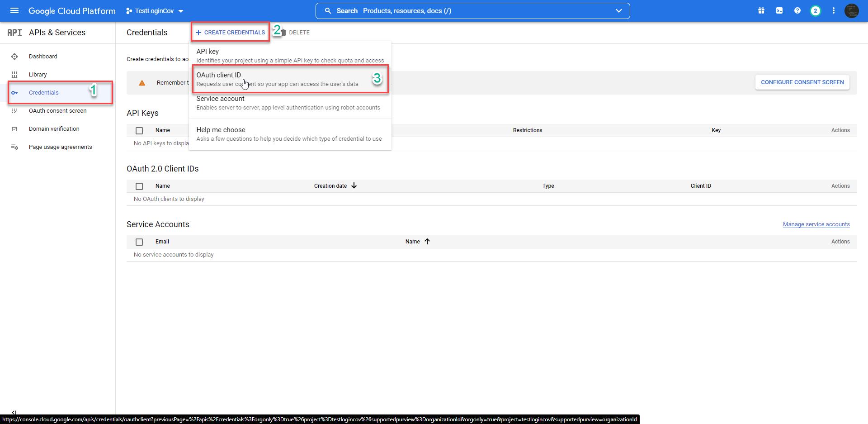Viewport: 868px width, 424px height.
Task: Click the Email column header
Action: coord(162,242)
